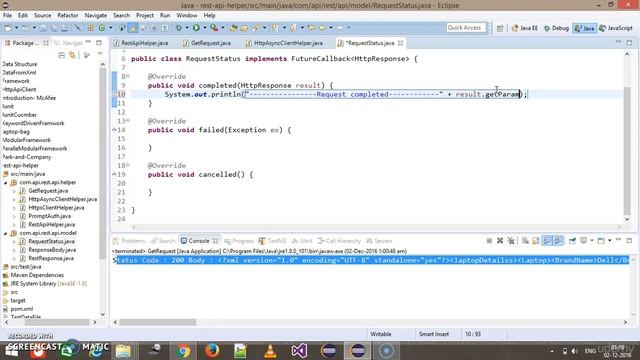The image size is (640, 360).
Task: Click Remove All Terminated Launches double-X icon
Action: (511, 241)
